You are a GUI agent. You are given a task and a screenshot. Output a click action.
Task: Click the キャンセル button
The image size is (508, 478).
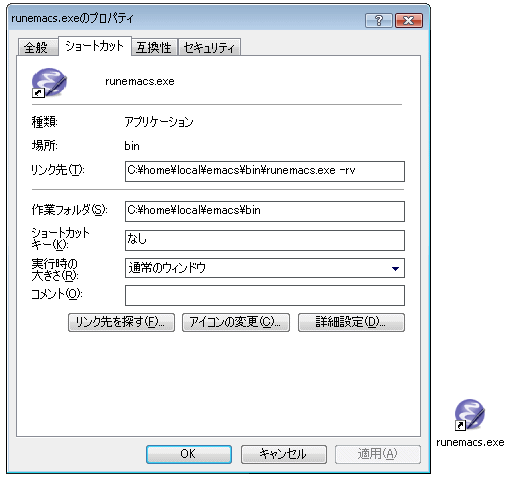click(284, 454)
